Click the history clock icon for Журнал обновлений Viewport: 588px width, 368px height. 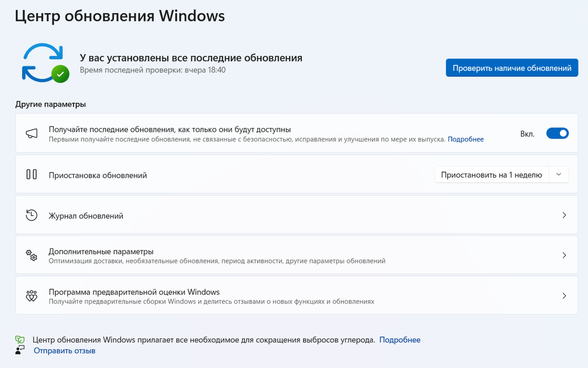(31, 215)
